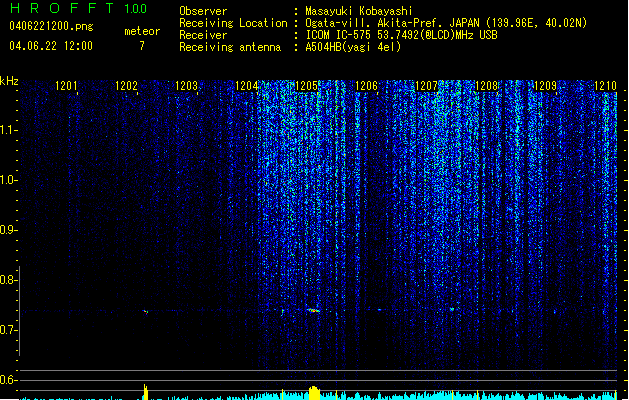The width and height of the screenshot is (629, 400).
Task: Click the date 04.06.22 12:00
Action: point(51,46)
